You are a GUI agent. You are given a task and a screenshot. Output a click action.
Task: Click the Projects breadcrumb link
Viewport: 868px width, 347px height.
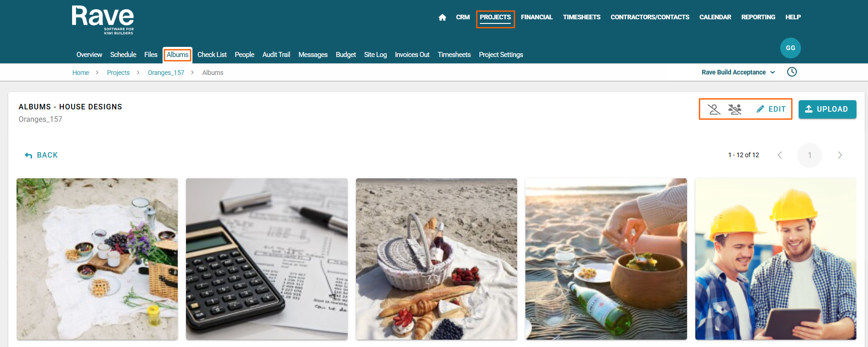(118, 73)
